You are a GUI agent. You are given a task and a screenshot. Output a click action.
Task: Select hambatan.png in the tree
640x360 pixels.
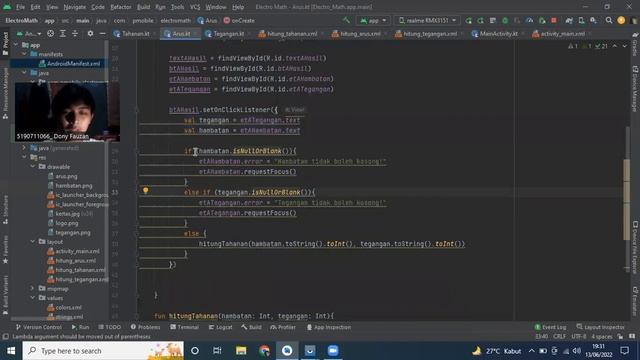click(x=73, y=186)
